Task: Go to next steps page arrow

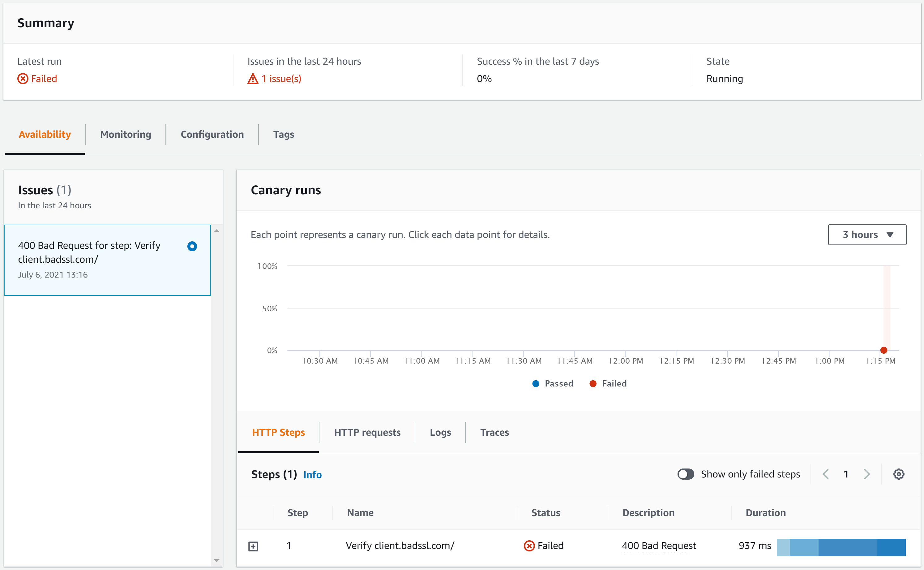Action: click(866, 474)
